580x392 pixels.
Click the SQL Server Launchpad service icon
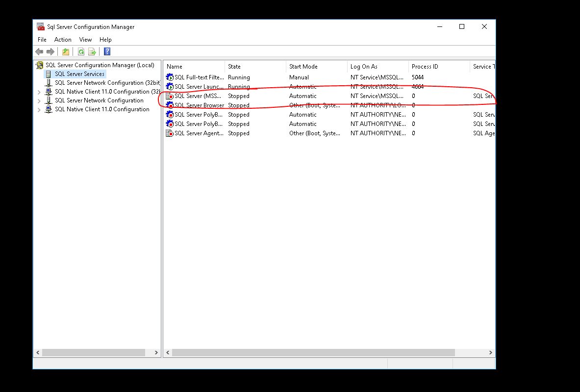tap(170, 87)
